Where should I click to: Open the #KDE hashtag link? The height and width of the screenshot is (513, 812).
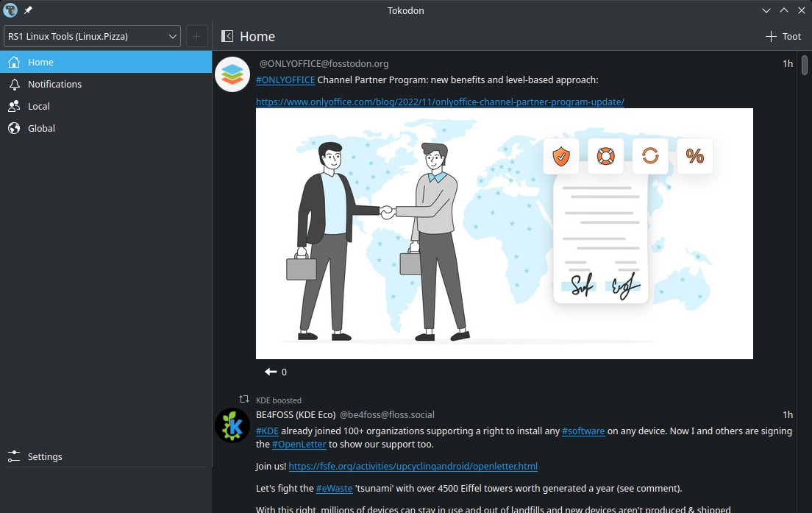[x=267, y=431]
